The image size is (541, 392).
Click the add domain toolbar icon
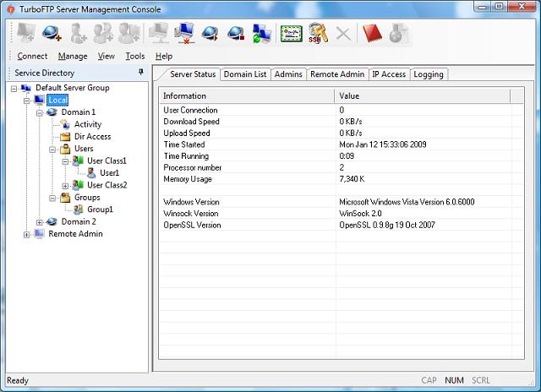(52, 33)
